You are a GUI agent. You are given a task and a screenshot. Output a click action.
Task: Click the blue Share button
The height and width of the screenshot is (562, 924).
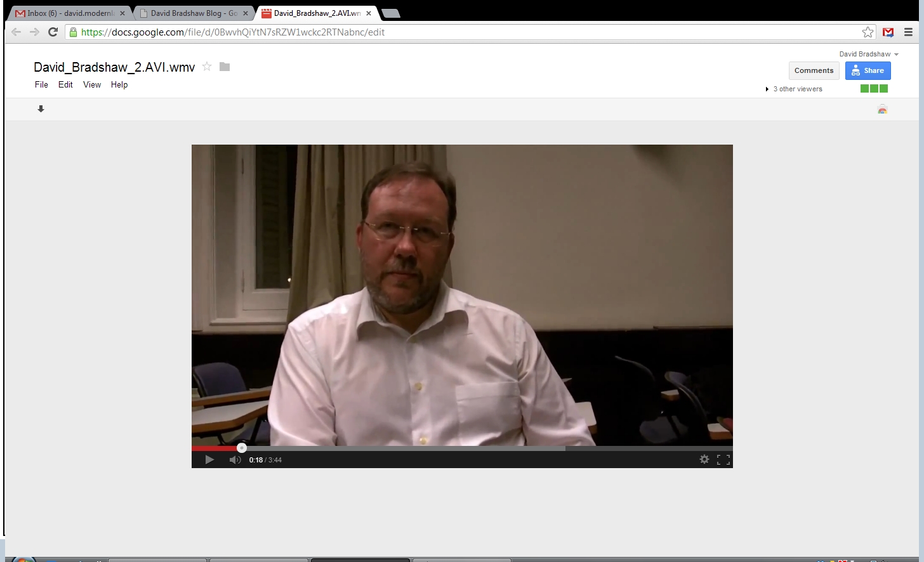tap(868, 70)
